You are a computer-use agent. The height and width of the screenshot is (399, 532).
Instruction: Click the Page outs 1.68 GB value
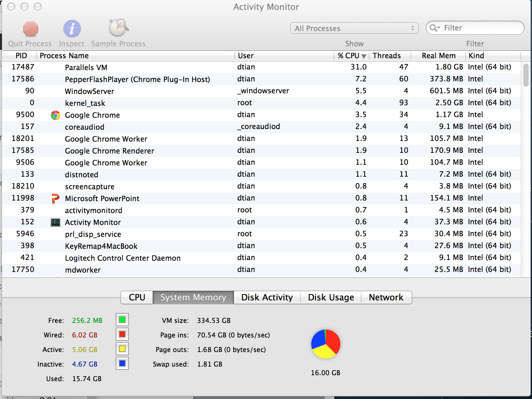[231, 350]
